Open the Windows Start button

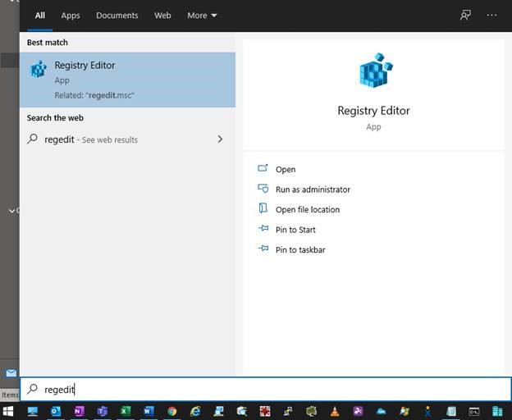pyautogui.click(x=8, y=411)
